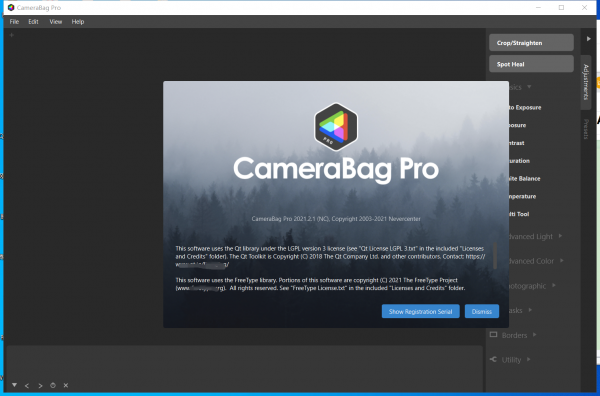Click the CameraBag Pro hexagon logo
Screen dimensions: 600x396
point(336,126)
